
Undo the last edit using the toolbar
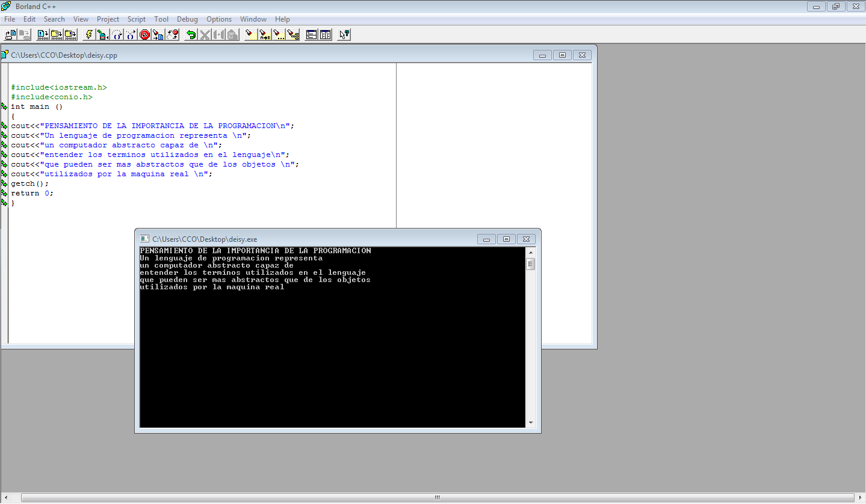click(190, 34)
